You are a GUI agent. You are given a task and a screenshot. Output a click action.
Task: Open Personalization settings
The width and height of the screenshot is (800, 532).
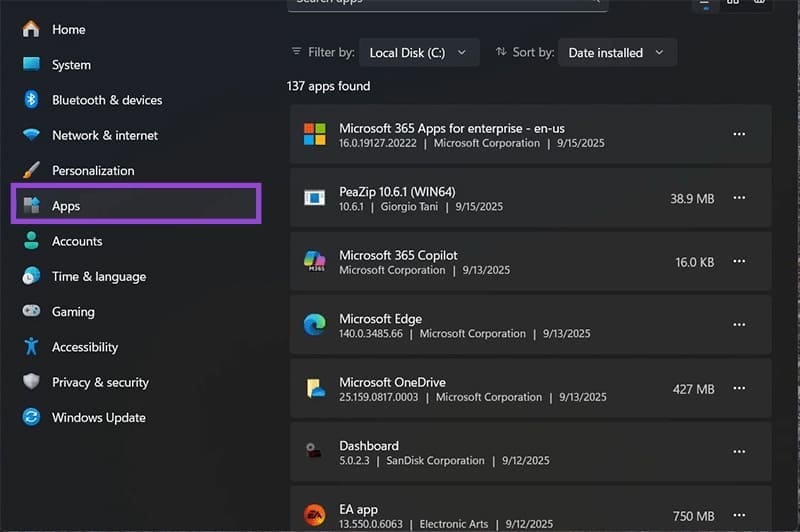coord(93,170)
